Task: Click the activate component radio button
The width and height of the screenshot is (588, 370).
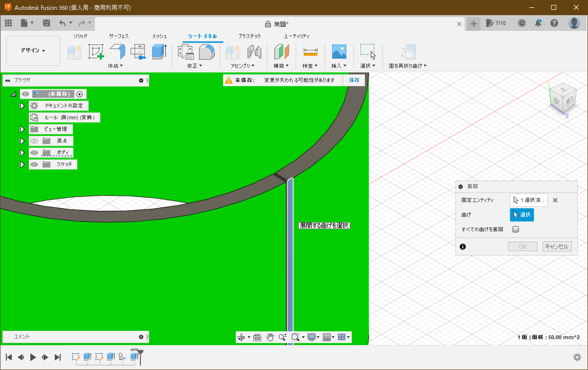Action: pos(80,94)
